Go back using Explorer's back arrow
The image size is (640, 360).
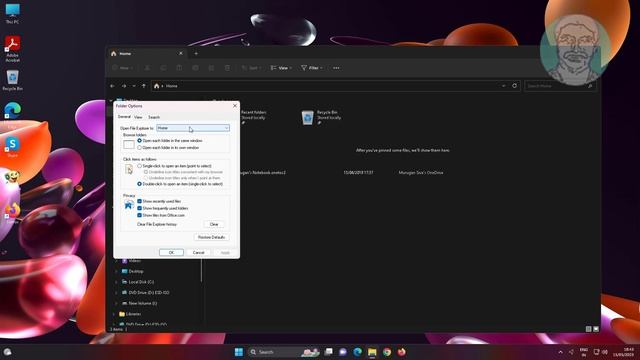tap(112, 86)
